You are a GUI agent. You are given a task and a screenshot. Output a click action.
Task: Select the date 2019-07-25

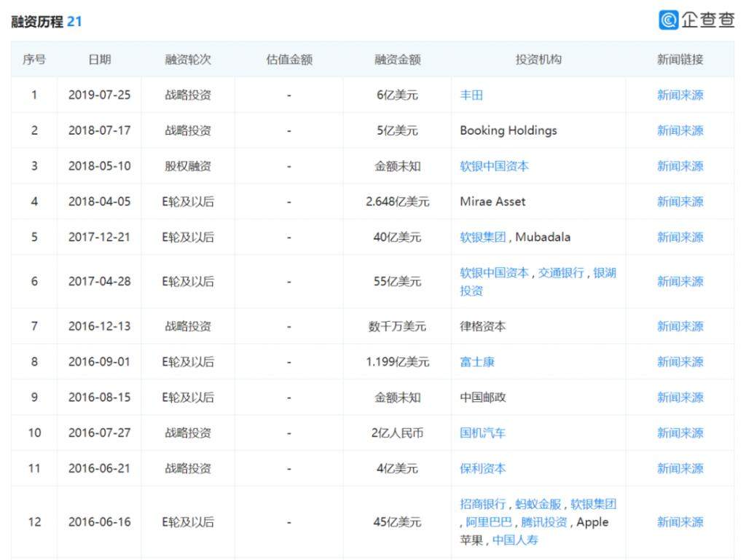tap(99, 95)
